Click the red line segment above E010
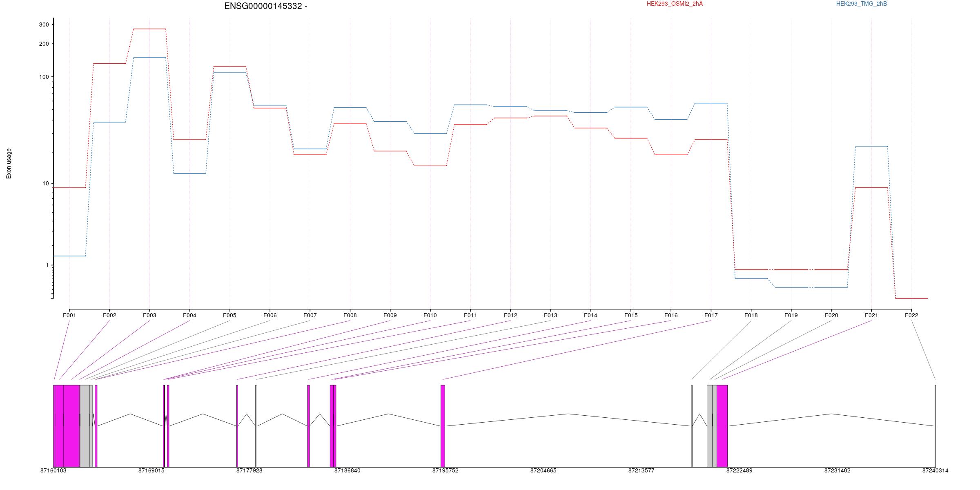This screenshot has width=980, height=490. 430,166
